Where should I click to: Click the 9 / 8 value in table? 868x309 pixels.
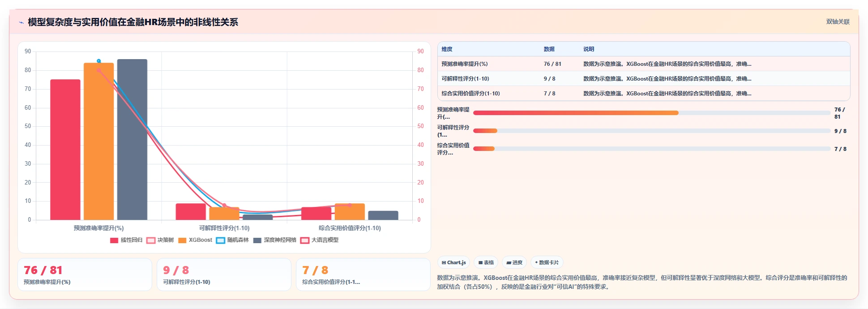549,79
